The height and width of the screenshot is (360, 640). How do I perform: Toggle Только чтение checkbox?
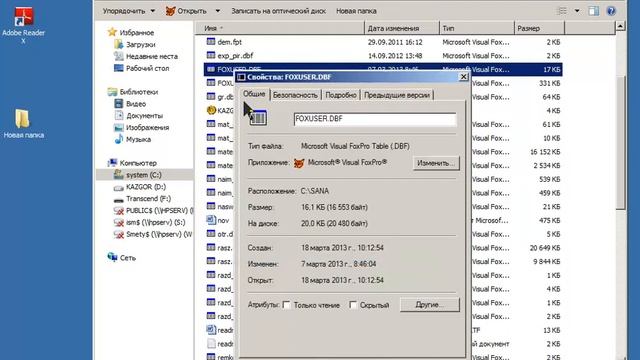point(287,305)
